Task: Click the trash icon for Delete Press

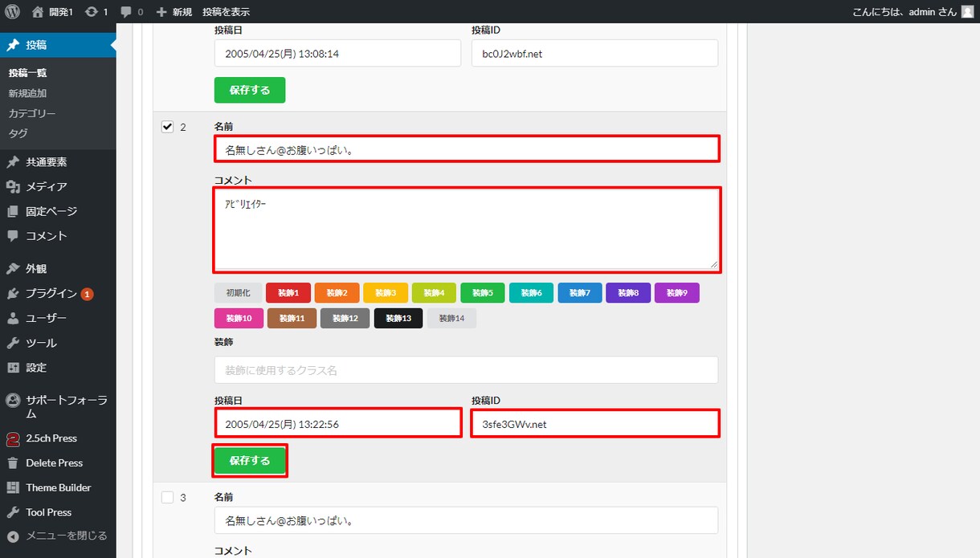Action: pos(13,463)
